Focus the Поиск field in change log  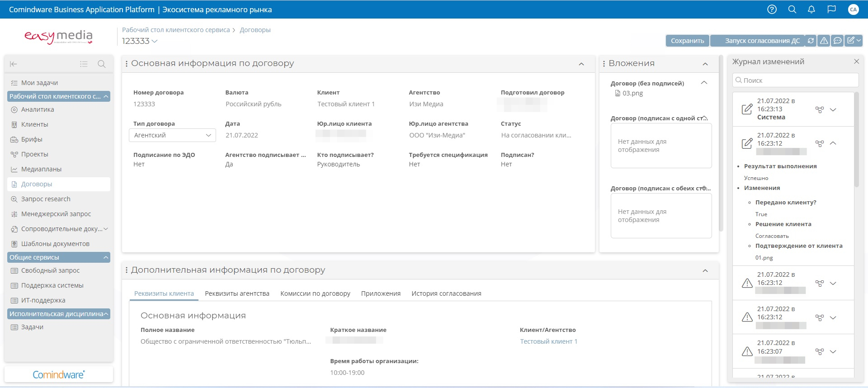(x=795, y=80)
